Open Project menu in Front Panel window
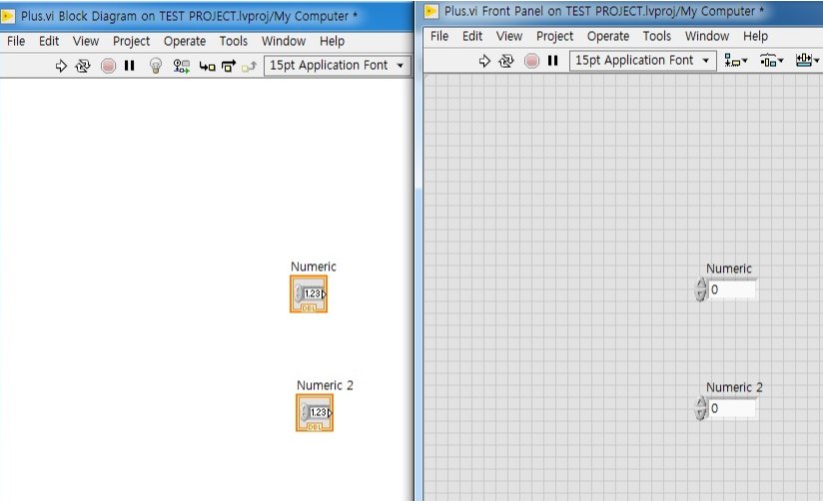 555,36
